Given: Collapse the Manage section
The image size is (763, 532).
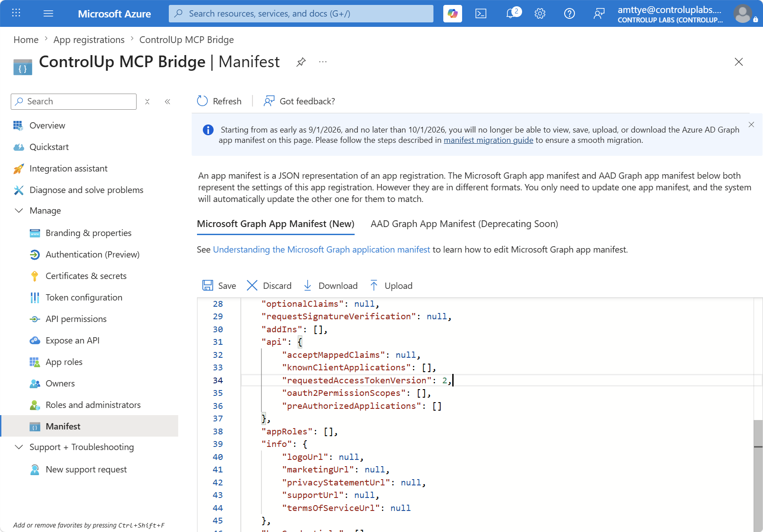Looking at the screenshot, I should click(19, 210).
